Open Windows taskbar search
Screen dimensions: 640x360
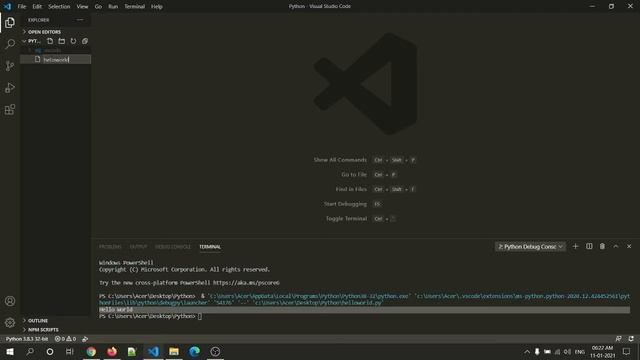[x=30, y=351]
